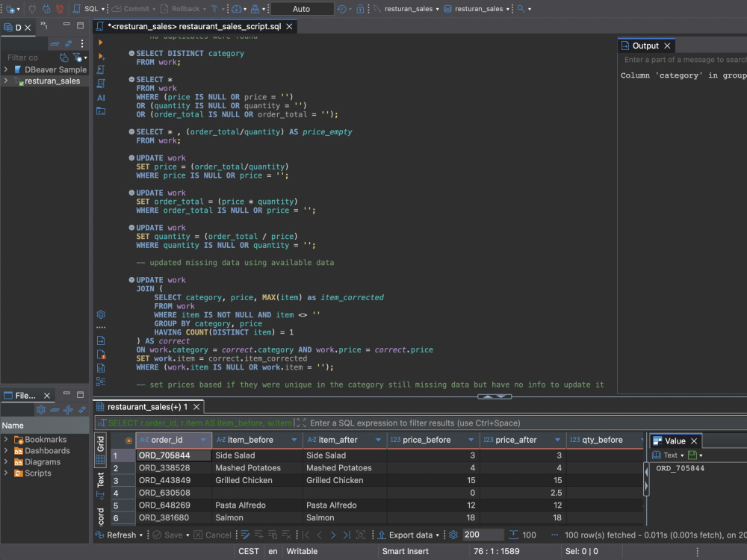Click the Commit button

(x=131, y=8)
